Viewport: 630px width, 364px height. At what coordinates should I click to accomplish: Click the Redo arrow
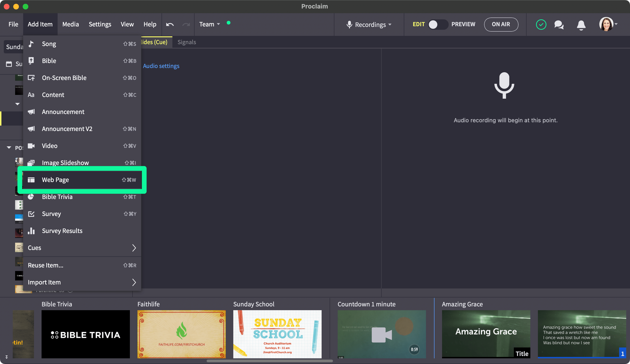(x=186, y=24)
